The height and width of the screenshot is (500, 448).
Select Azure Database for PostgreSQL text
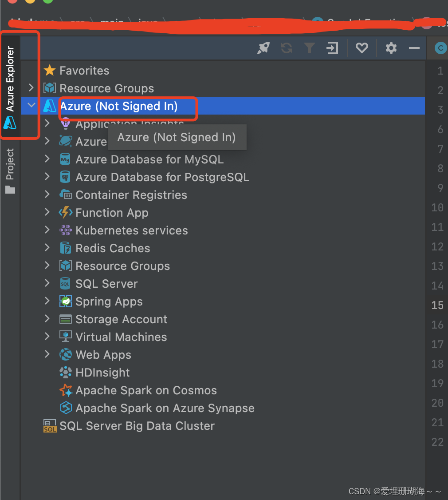[162, 177]
